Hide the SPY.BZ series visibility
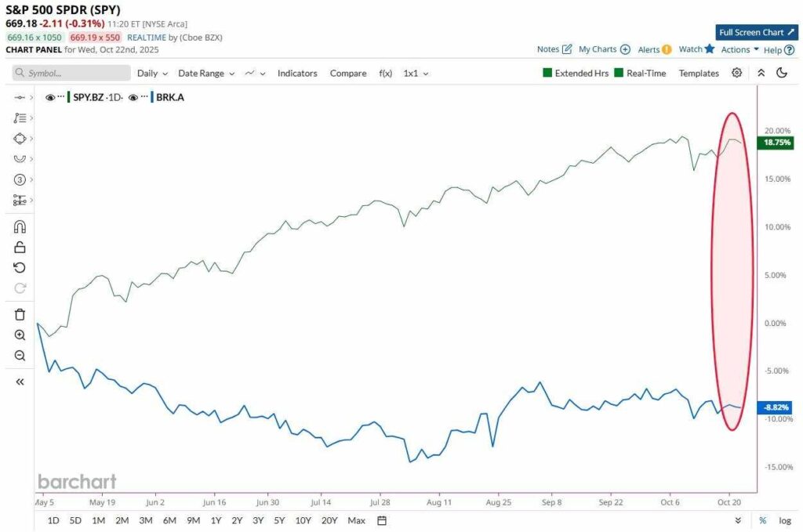The width and height of the screenshot is (803, 532). click(x=50, y=97)
